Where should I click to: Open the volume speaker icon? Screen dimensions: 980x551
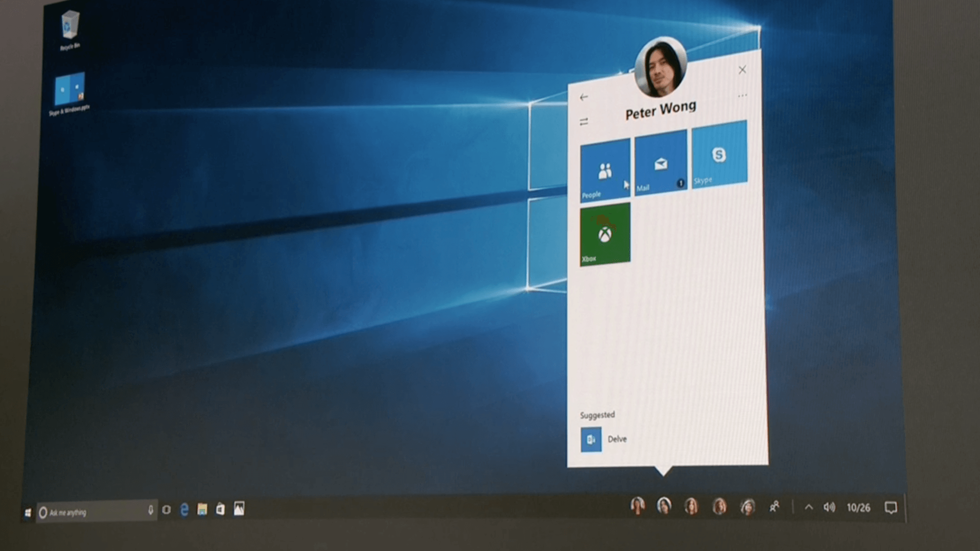(829, 507)
